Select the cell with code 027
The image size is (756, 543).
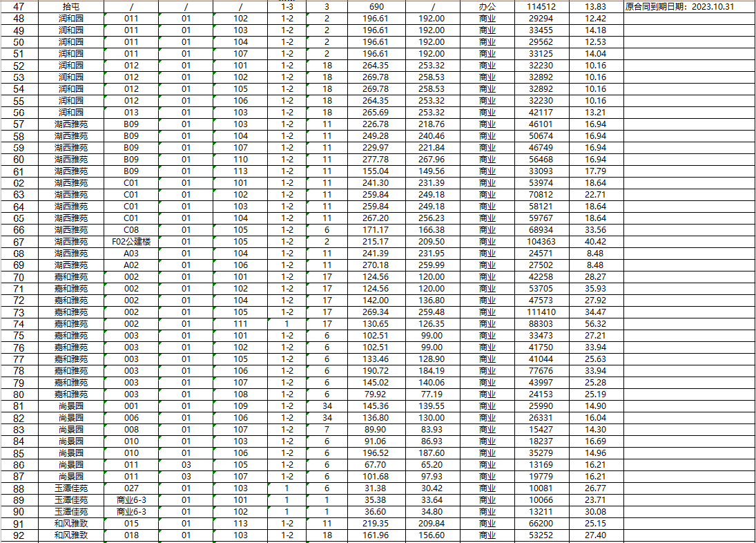131,488
